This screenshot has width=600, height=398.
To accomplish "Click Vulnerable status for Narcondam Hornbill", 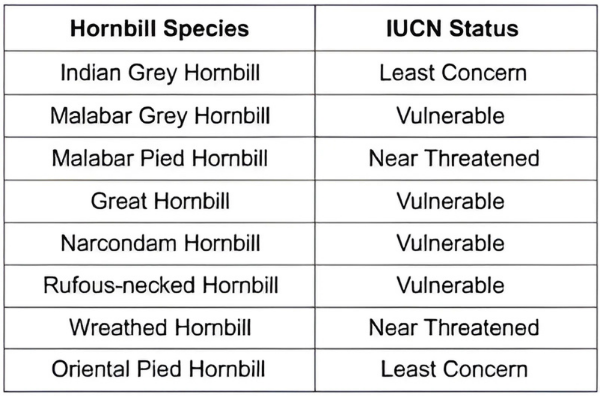I will pyautogui.click(x=450, y=243).
